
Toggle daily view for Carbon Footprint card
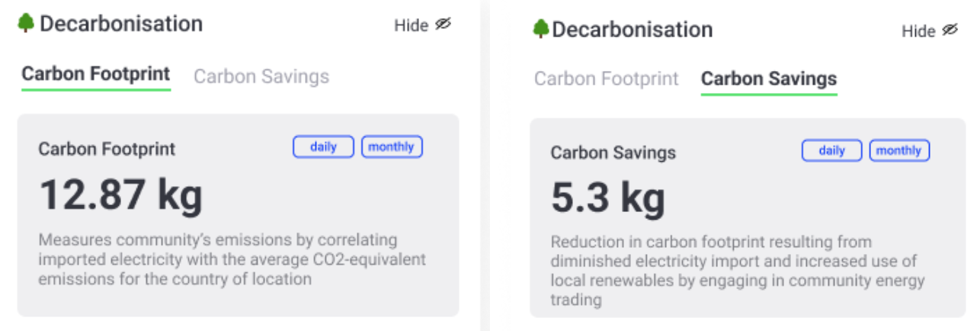pos(324,147)
